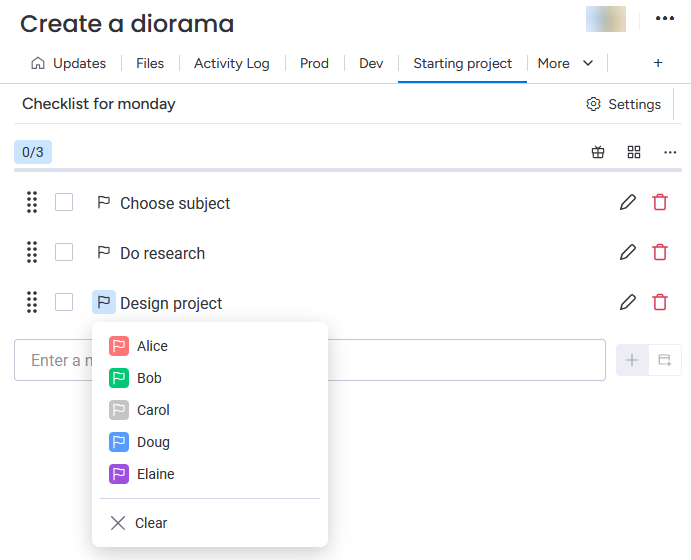Screen dimensions: 691x560
Task: Click the pencil edit icon for Choose subject
Action: coord(628,203)
